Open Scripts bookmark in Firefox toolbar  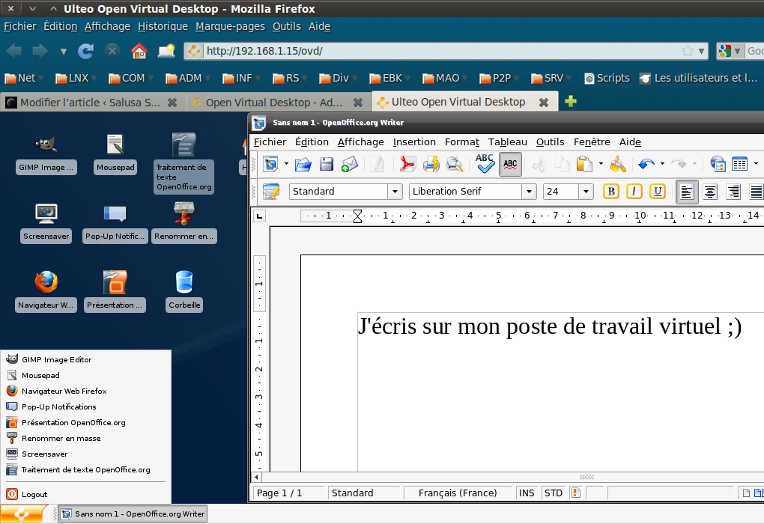[607, 78]
